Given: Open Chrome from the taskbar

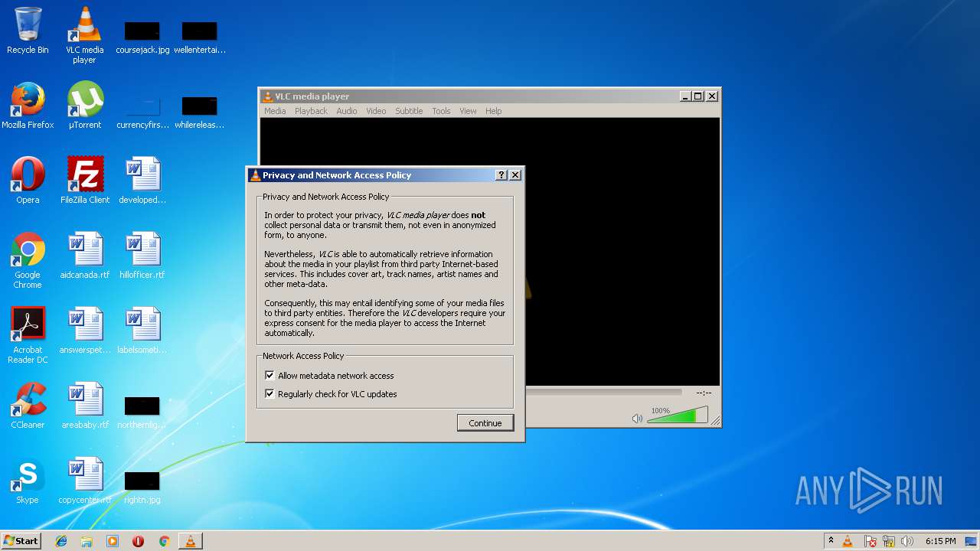Looking at the screenshot, I should click(164, 541).
